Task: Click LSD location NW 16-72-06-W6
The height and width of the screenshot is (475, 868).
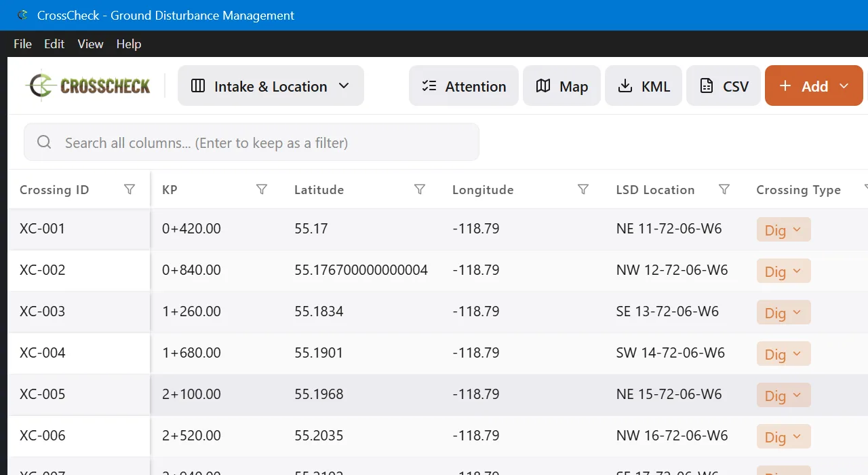Action: 672,436
